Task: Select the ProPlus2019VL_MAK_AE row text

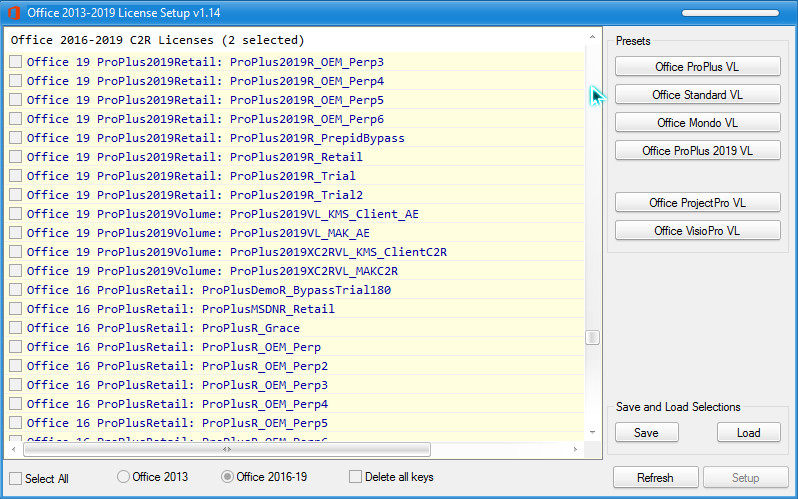Action: tap(198, 233)
